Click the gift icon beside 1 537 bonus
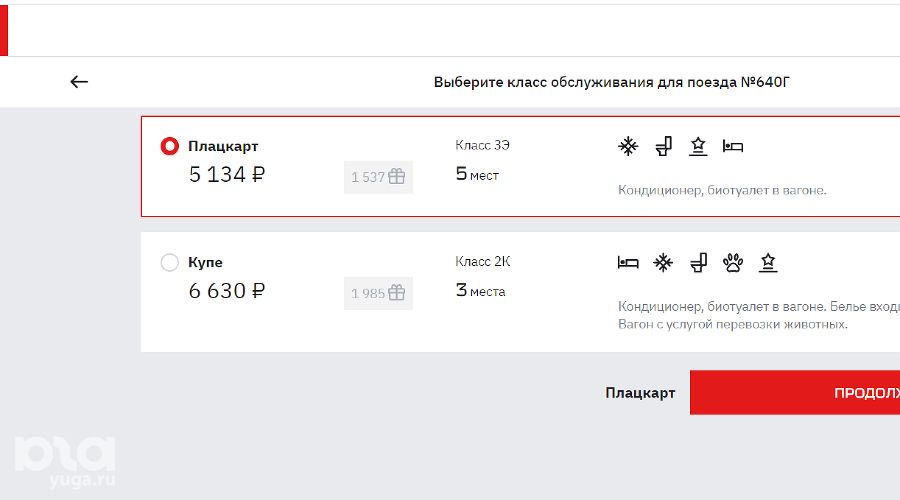 point(397,177)
